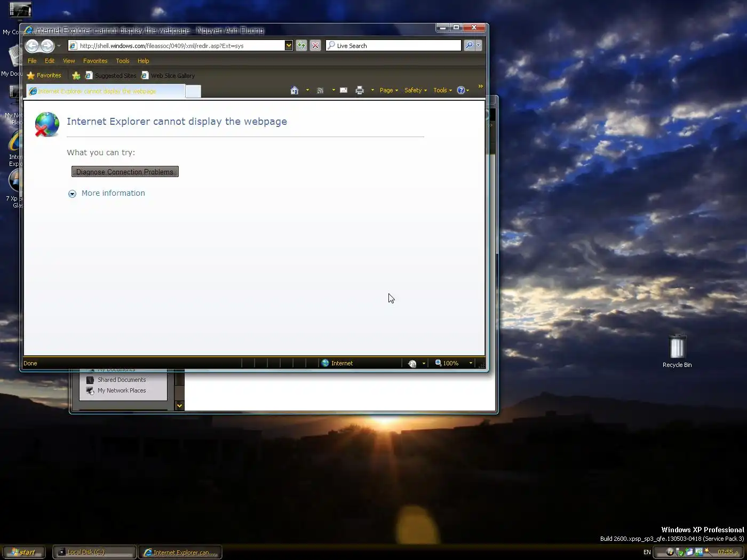Stop loading with the red X icon

315,46
